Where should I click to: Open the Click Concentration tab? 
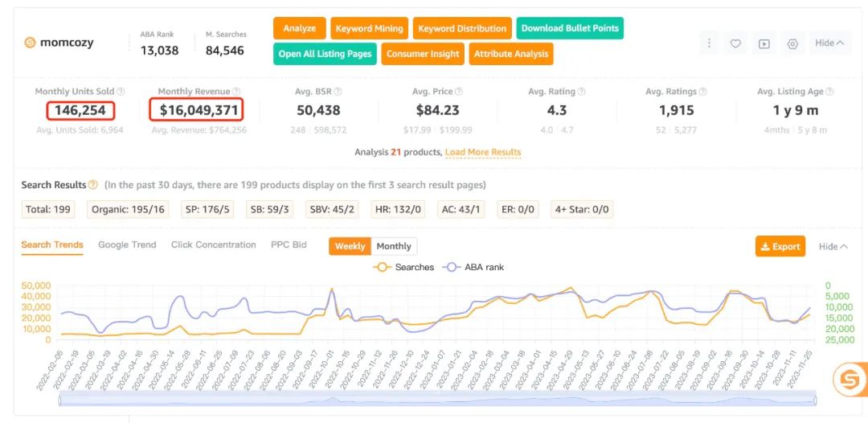213,244
